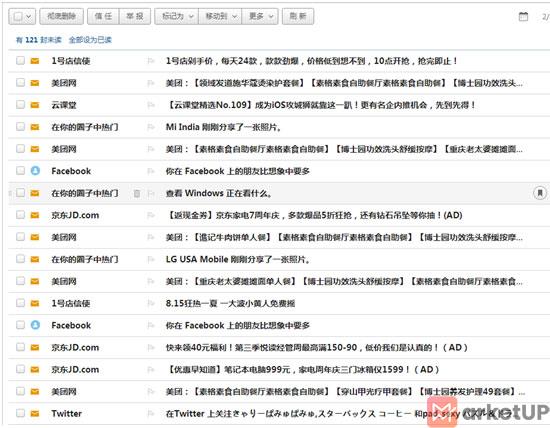
Task: Select the 8.15 email checkbox
Action: pos(20,303)
